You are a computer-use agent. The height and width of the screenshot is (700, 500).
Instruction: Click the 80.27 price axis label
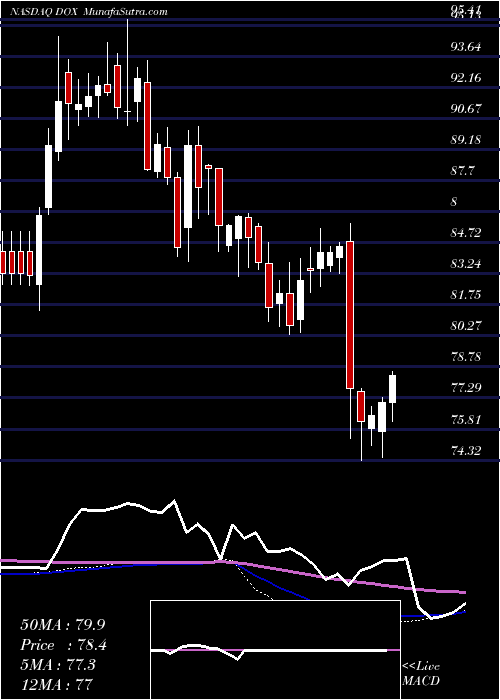click(x=466, y=326)
